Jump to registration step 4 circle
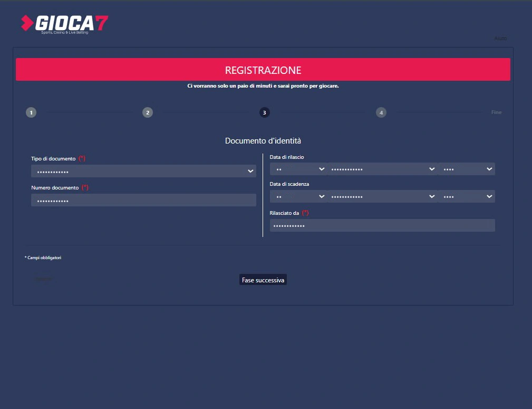 point(381,112)
